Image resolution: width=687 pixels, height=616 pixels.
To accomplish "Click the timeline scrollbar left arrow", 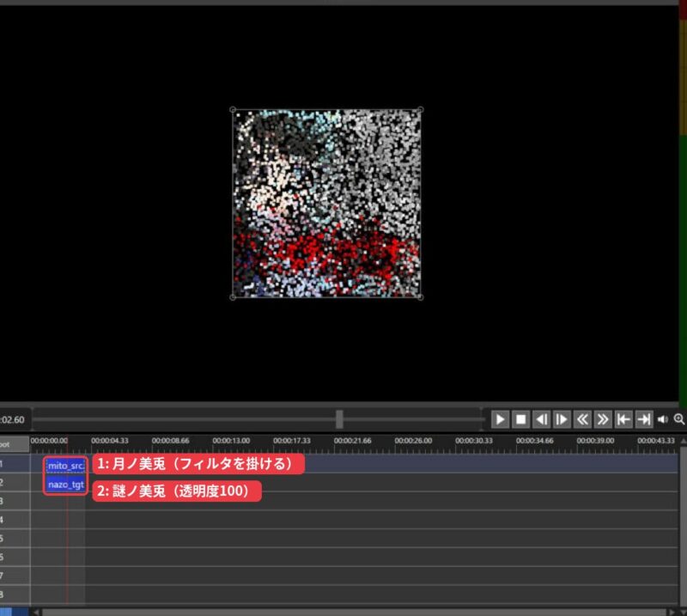I will [36, 612].
